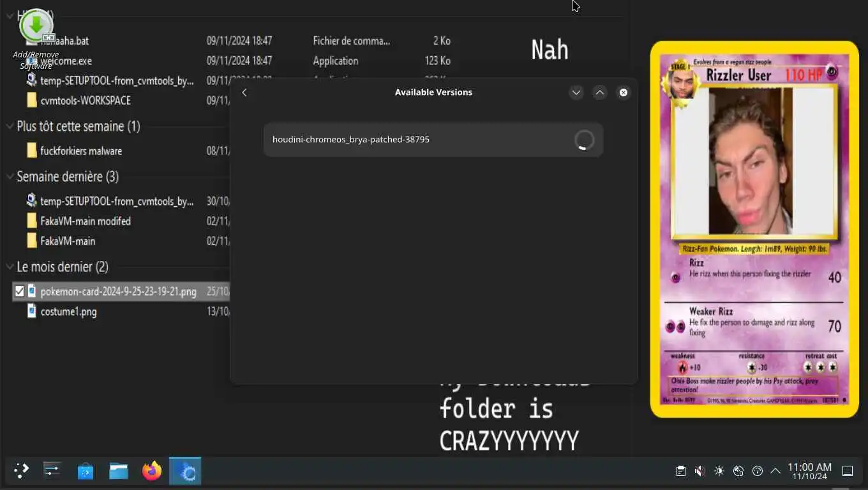Image resolution: width=868 pixels, height=490 pixels.
Task: Collapse the Le mois dernier group
Action: click(x=10, y=267)
